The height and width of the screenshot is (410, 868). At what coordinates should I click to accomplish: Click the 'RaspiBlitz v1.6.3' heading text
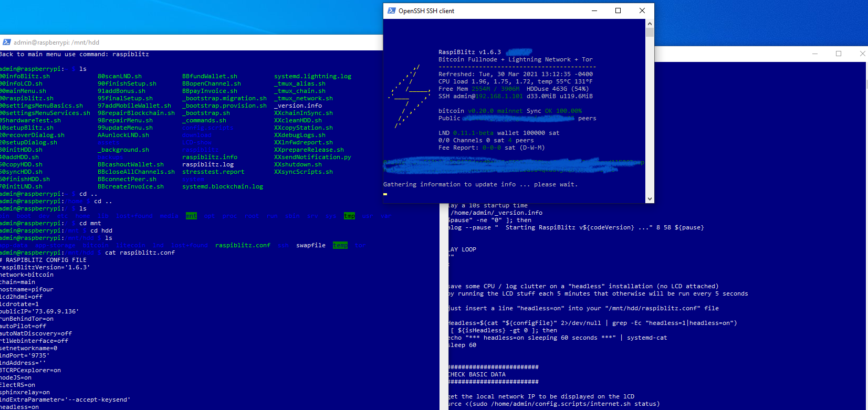469,52
